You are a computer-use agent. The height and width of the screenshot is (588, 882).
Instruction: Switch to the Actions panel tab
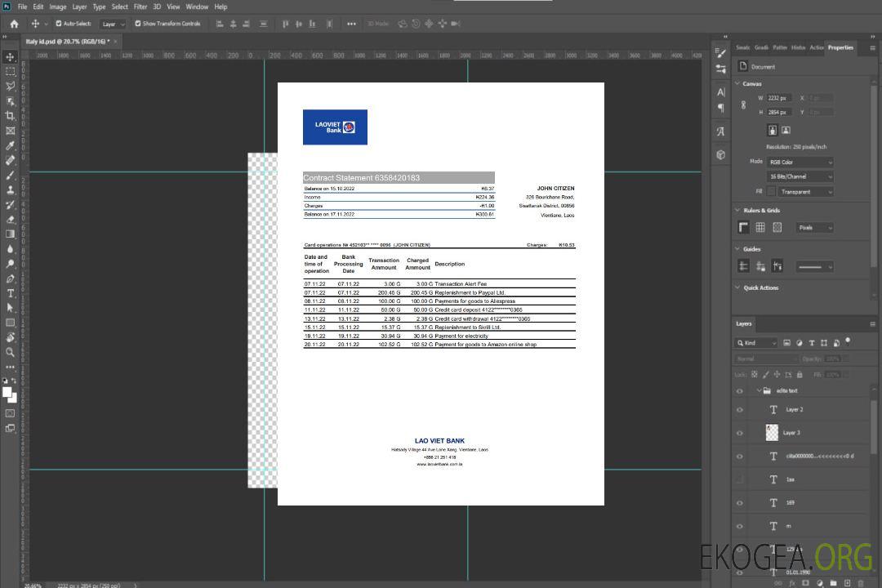pyautogui.click(x=816, y=47)
